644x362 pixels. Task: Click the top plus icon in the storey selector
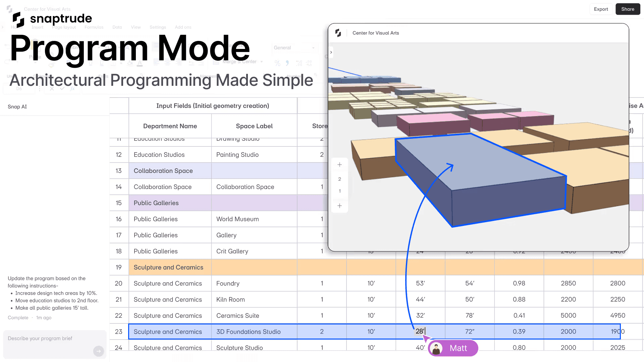pos(339,164)
